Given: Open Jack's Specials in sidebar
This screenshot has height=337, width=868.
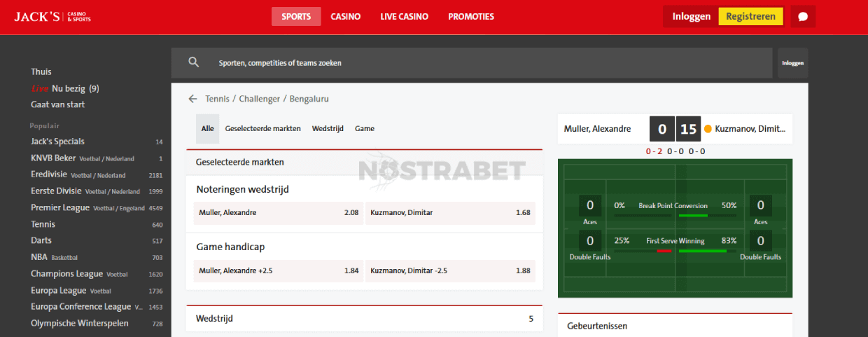Looking at the screenshot, I should (x=97, y=142).
